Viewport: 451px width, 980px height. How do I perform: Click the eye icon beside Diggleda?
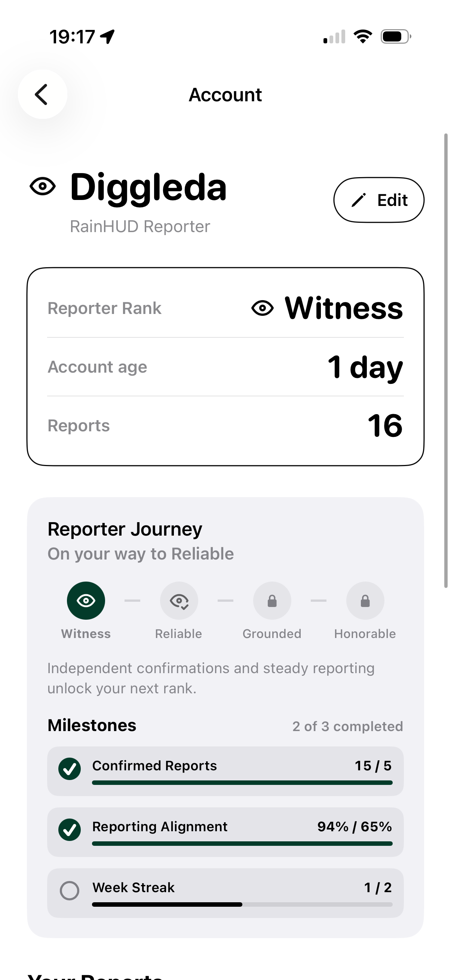(x=43, y=187)
